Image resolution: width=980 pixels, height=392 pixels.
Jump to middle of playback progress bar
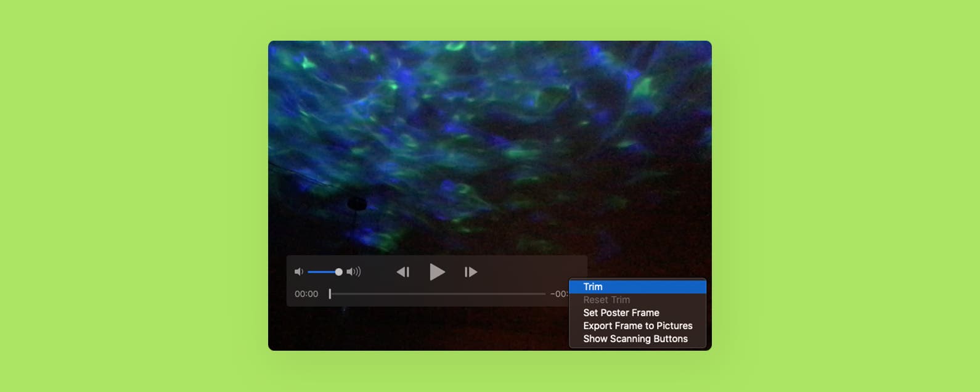[437, 294]
